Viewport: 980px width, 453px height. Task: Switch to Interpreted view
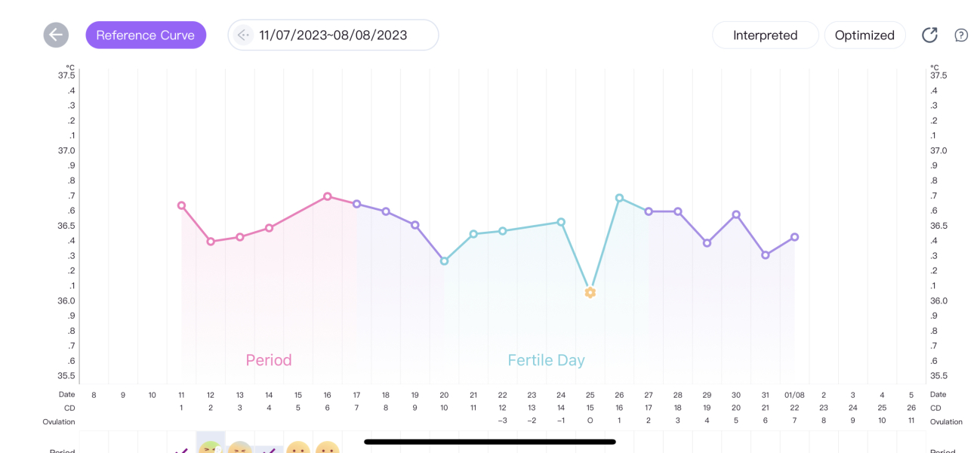pos(765,35)
